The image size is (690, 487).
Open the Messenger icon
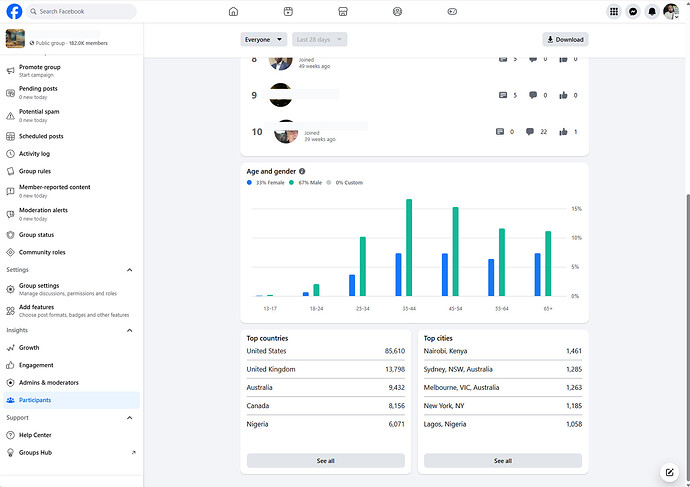(x=633, y=12)
